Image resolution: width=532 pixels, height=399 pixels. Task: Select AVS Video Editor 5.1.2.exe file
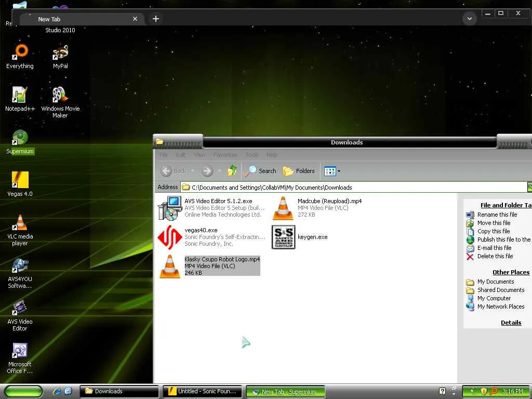pyautogui.click(x=210, y=208)
